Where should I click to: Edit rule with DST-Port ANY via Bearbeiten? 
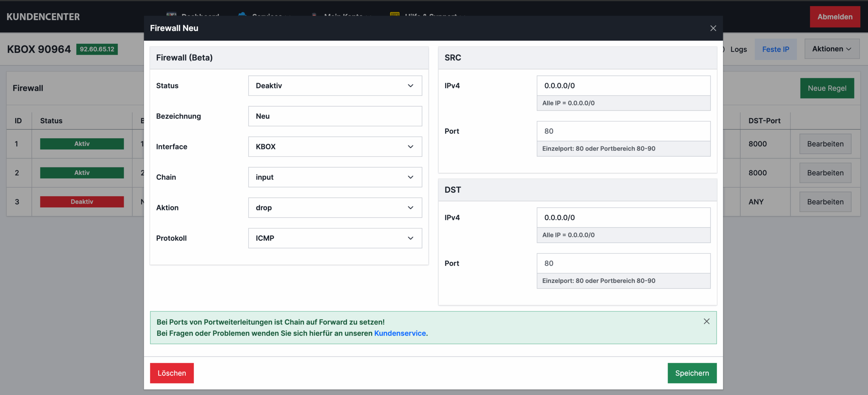(x=825, y=202)
